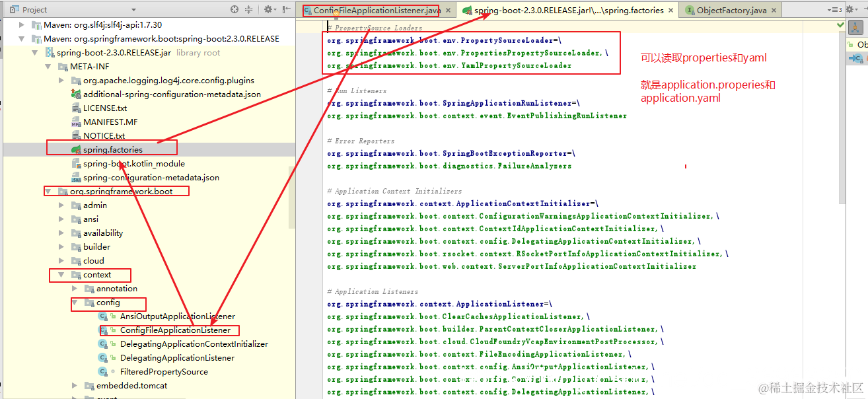The width and height of the screenshot is (868, 399).
Task: Click the '# Application Listeners' comment line
Action: pyautogui.click(x=373, y=291)
